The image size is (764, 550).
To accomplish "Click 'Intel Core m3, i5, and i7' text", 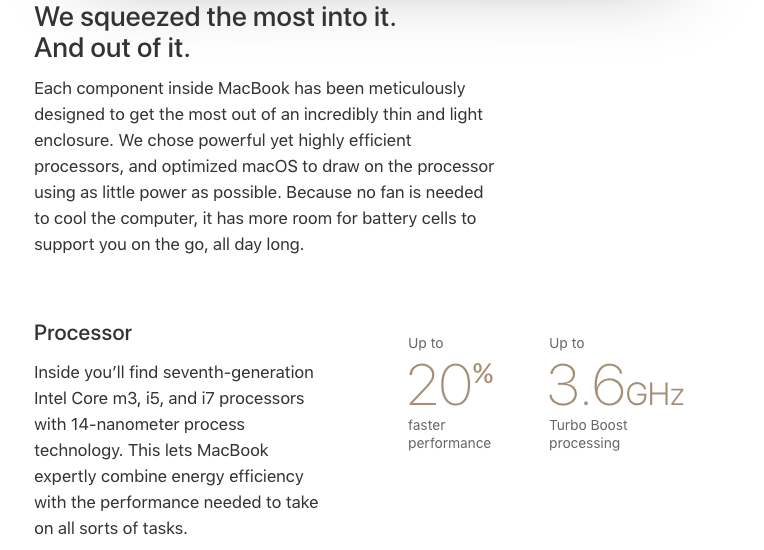I will 124,398.
